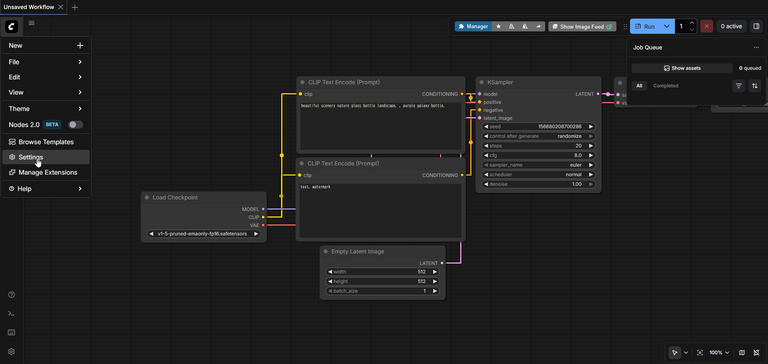Collapse the top CLIP Text Encode node via its dot

302,82
